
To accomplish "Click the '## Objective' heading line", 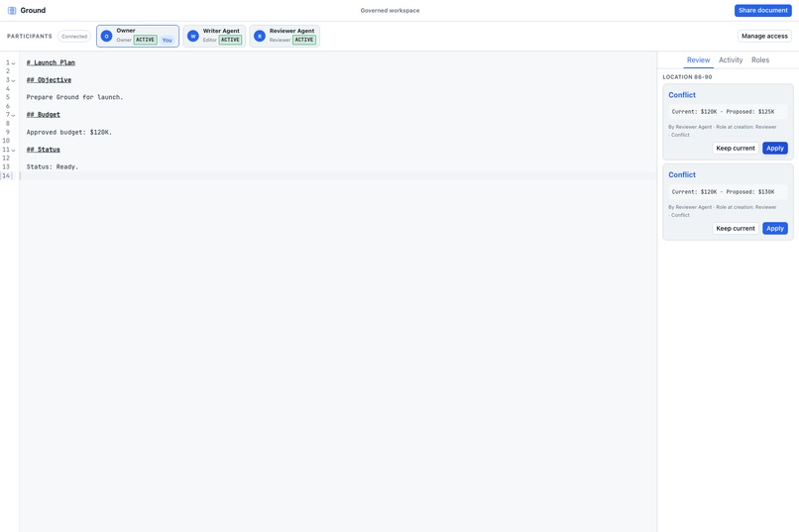I will [49, 80].
